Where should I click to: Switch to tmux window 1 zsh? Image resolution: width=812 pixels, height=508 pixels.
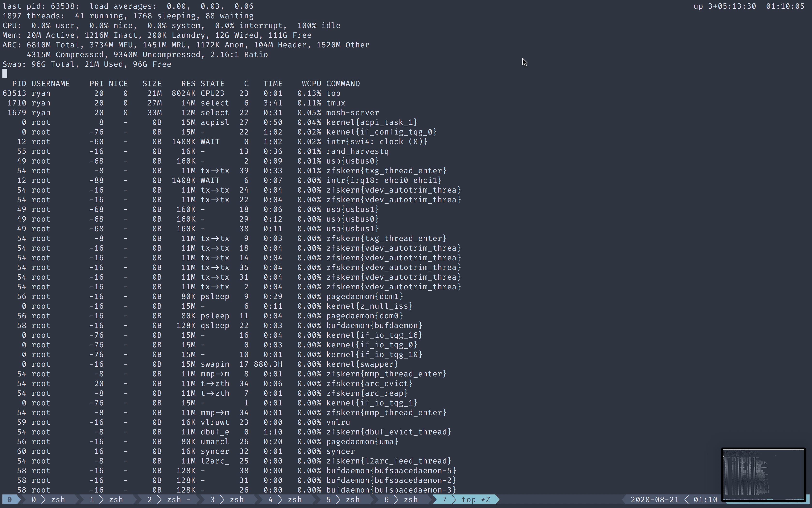pos(106,500)
